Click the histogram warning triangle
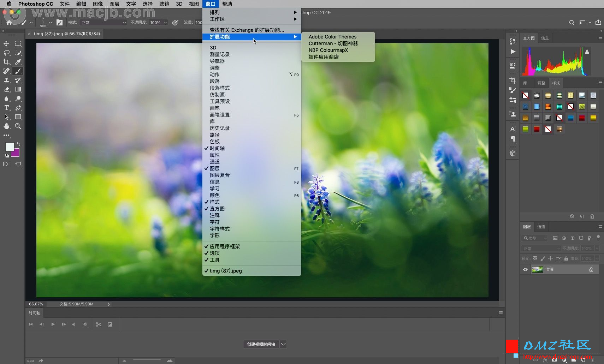 tap(587, 52)
